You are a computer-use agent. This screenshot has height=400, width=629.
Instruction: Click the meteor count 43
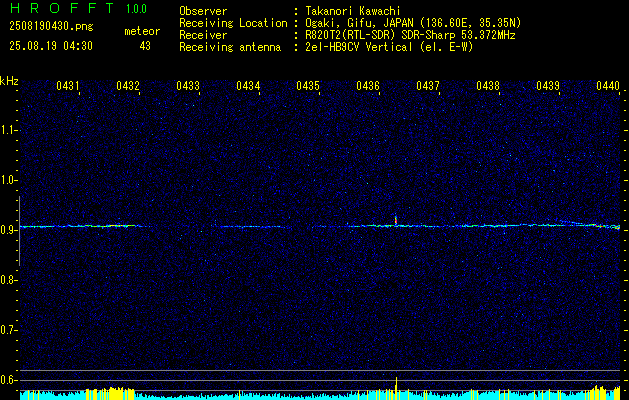coord(145,46)
